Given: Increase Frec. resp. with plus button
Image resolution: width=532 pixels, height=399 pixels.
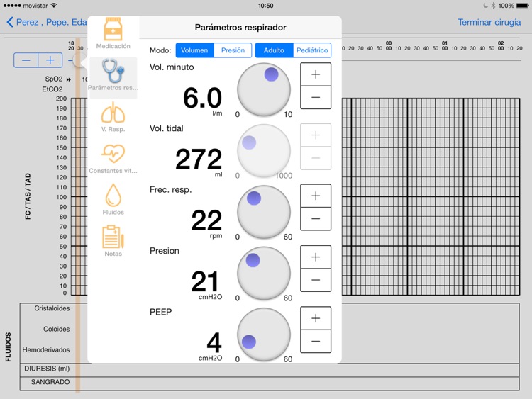Looking at the screenshot, I should pos(316,196).
